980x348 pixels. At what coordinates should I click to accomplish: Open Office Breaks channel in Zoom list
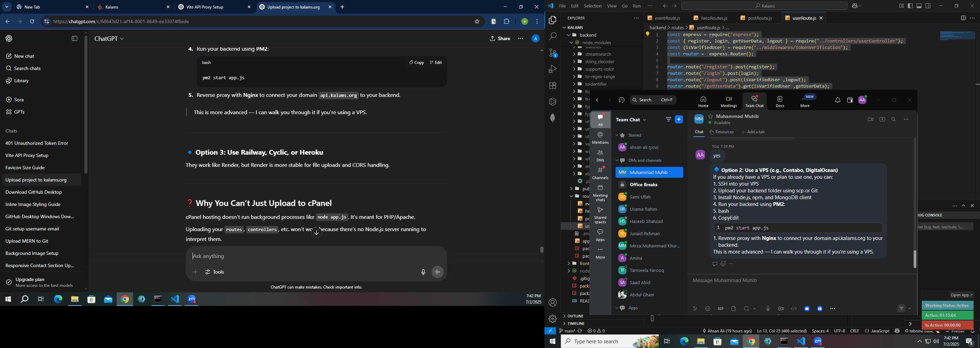[x=649, y=185]
